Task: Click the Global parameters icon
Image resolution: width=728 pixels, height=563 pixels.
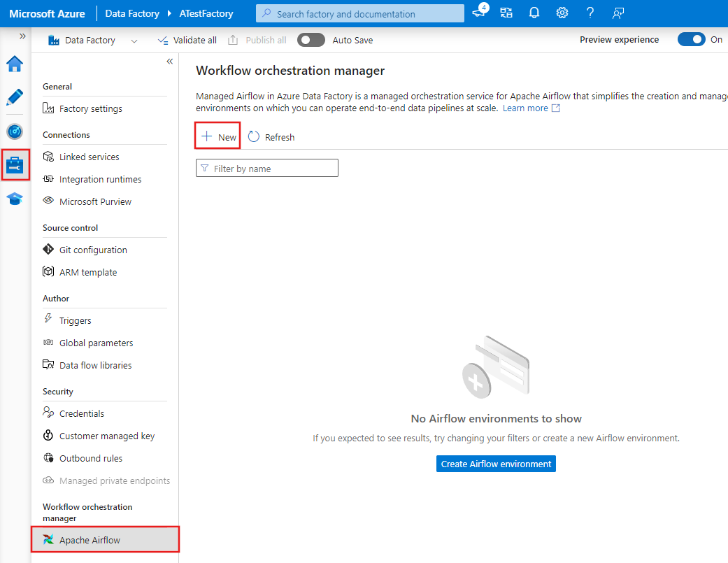Action: point(48,343)
